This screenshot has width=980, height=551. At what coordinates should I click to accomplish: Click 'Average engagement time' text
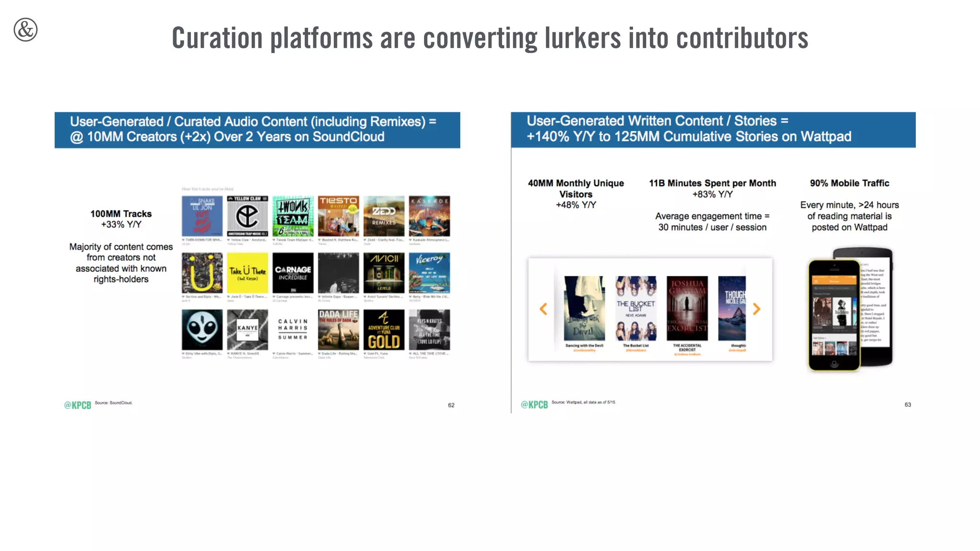[x=713, y=221]
